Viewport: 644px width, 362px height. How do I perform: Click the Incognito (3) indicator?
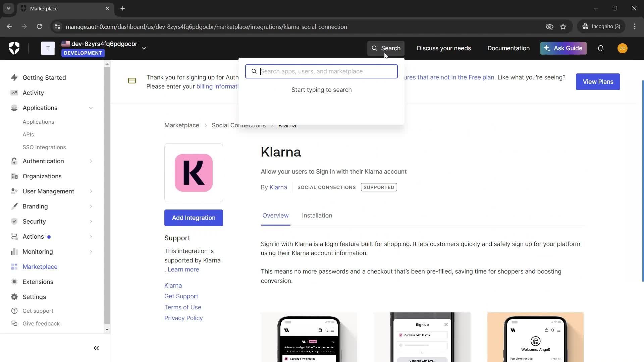pyautogui.click(x=601, y=26)
